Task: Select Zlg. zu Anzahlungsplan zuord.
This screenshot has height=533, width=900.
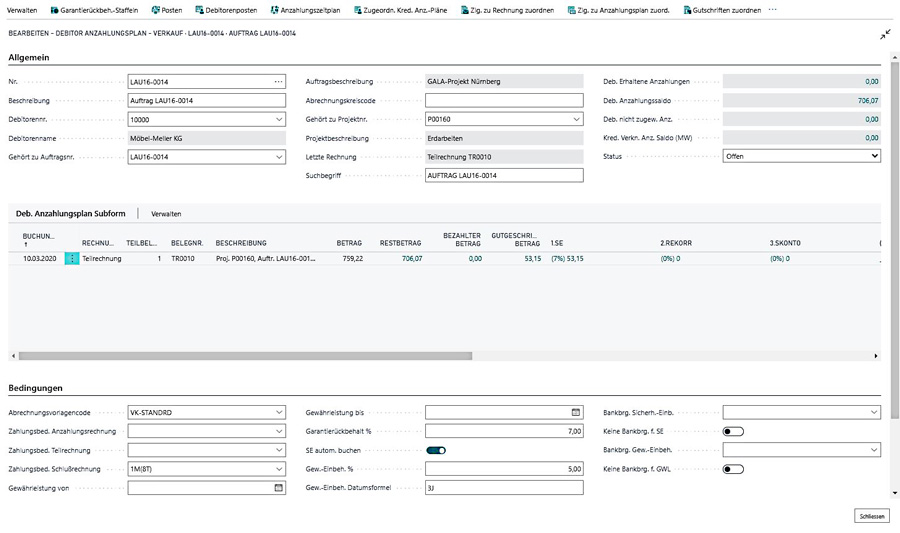Action: 619,10
